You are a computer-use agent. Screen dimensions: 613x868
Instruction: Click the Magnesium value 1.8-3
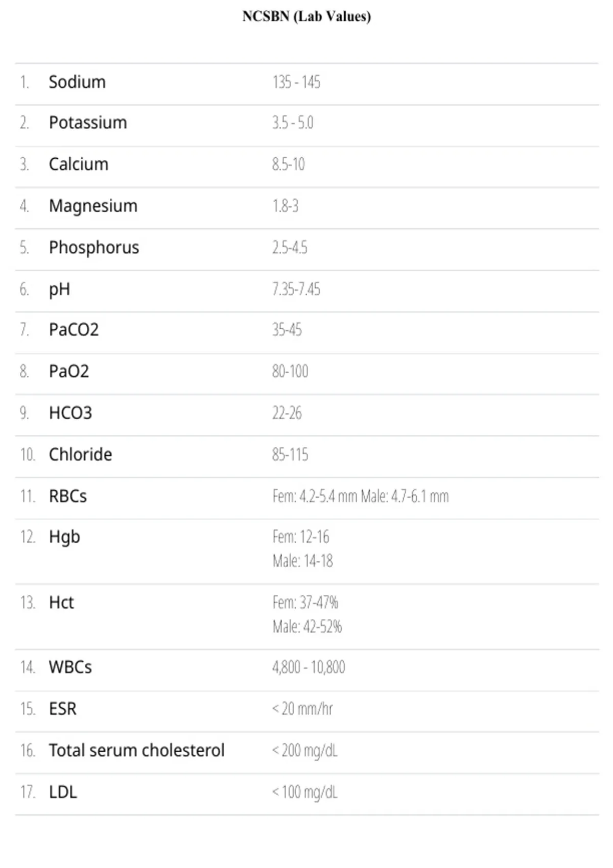pos(285,206)
